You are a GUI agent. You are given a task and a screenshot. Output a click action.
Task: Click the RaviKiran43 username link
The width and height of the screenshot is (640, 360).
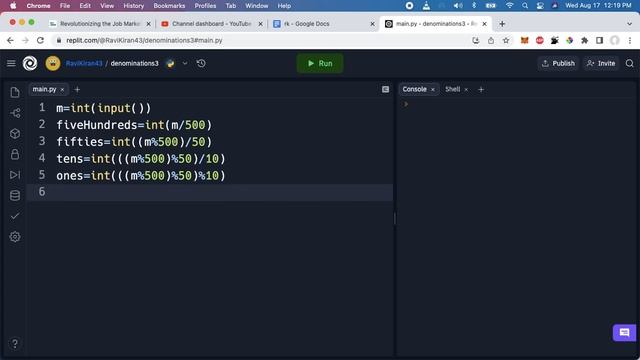(x=84, y=63)
